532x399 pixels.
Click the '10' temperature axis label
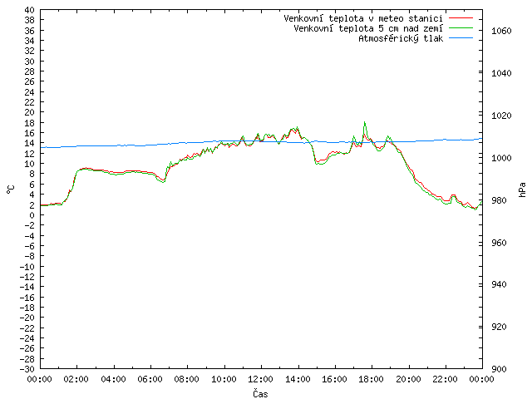click(x=30, y=164)
